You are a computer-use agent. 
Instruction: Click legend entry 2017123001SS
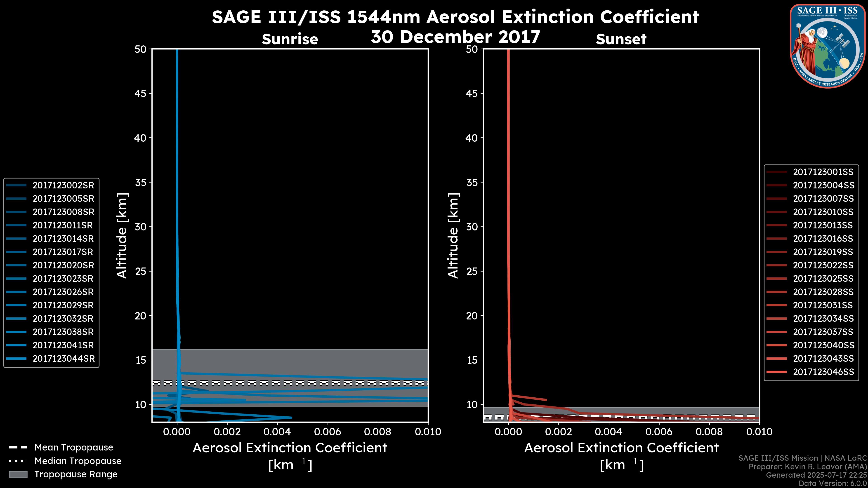point(823,172)
